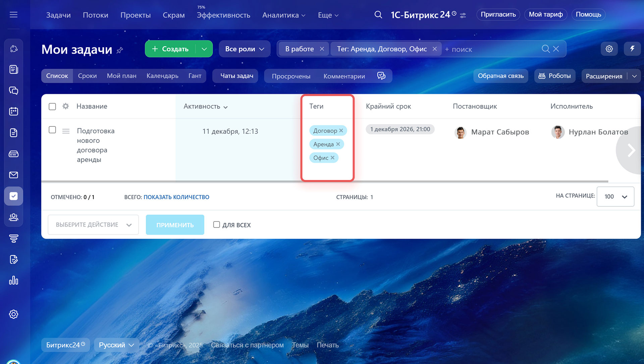The image size is (644, 364).
Task: Open the calendar icon in left sidebar
Action: coord(13,111)
